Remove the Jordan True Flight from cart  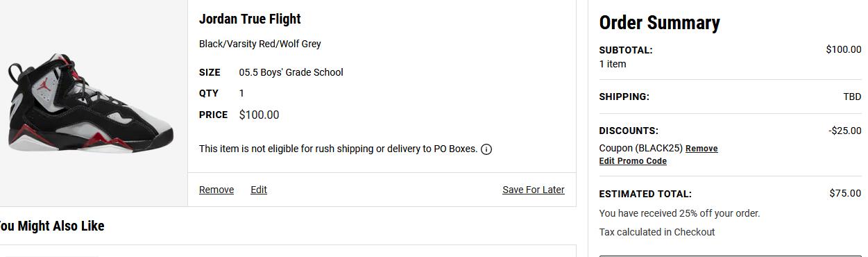(x=216, y=190)
